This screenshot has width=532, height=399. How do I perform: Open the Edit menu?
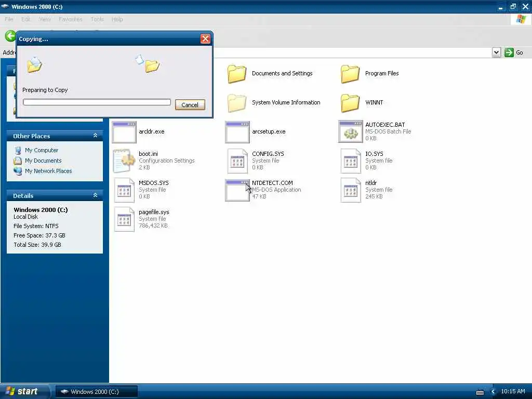pyautogui.click(x=26, y=19)
